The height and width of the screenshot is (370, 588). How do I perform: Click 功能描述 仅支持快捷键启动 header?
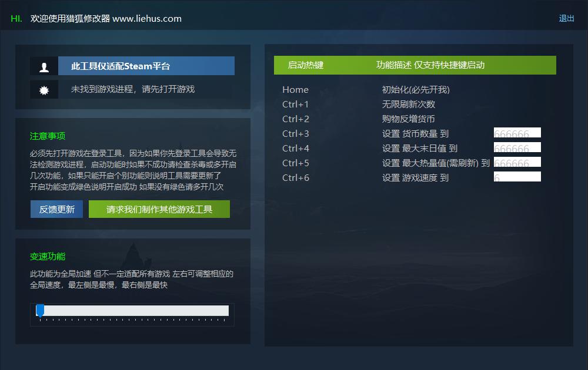430,65
